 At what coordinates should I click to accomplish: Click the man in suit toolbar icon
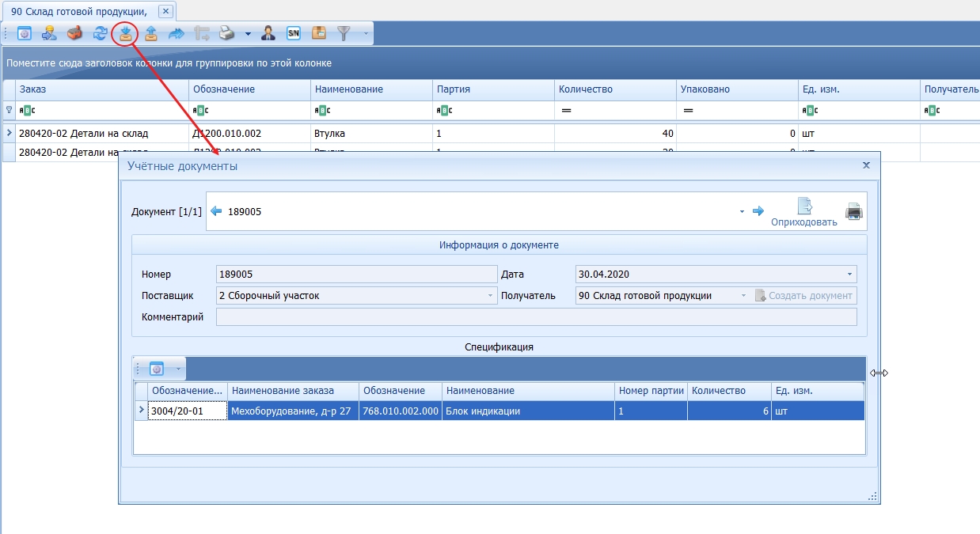click(x=268, y=33)
